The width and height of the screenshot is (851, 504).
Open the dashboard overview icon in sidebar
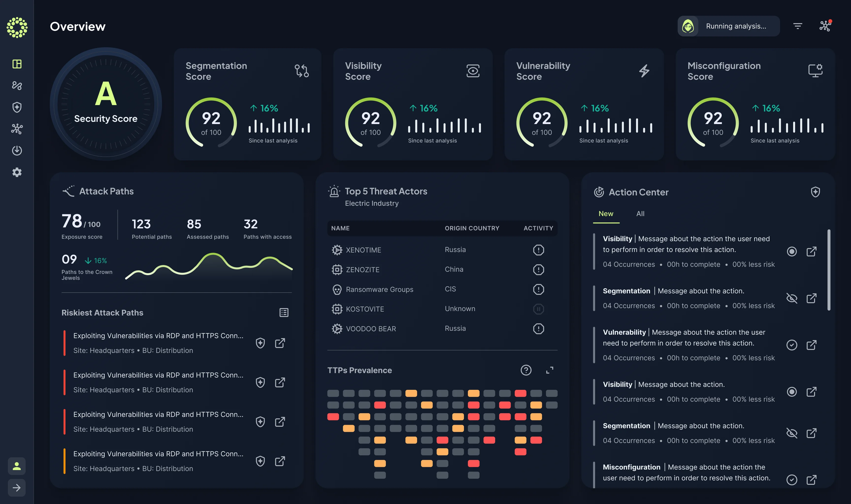[17, 64]
